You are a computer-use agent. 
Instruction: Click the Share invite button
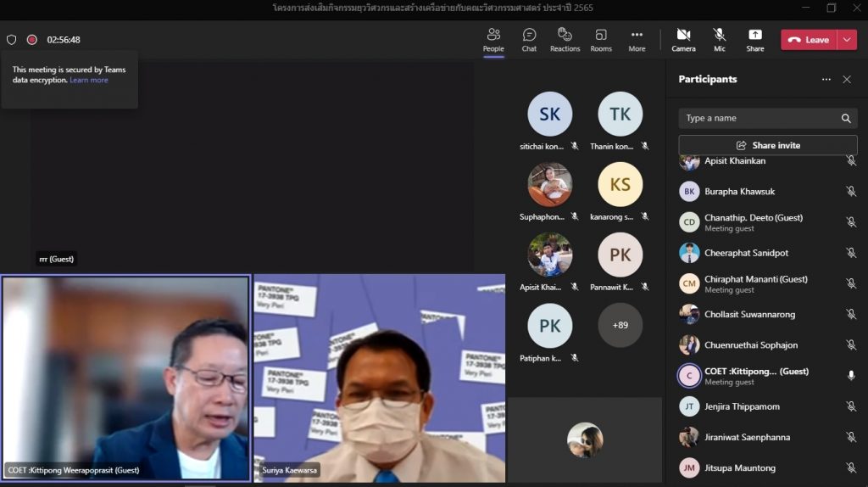[767, 145]
